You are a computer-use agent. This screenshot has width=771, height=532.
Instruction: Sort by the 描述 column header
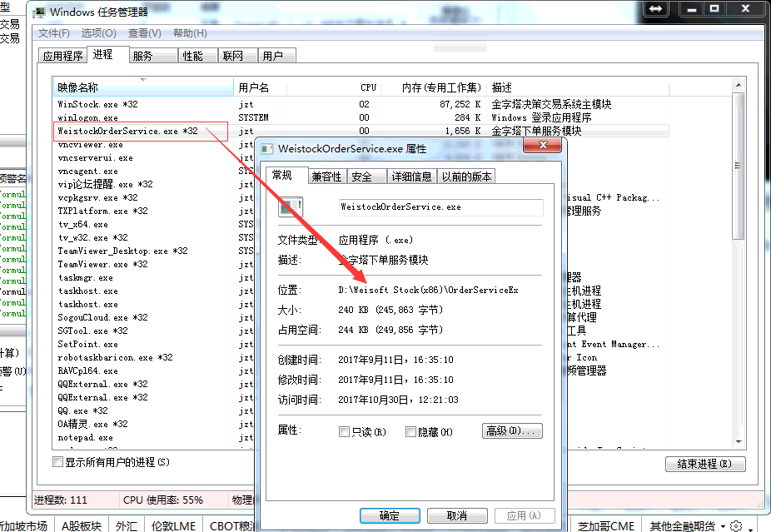click(x=578, y=87)
